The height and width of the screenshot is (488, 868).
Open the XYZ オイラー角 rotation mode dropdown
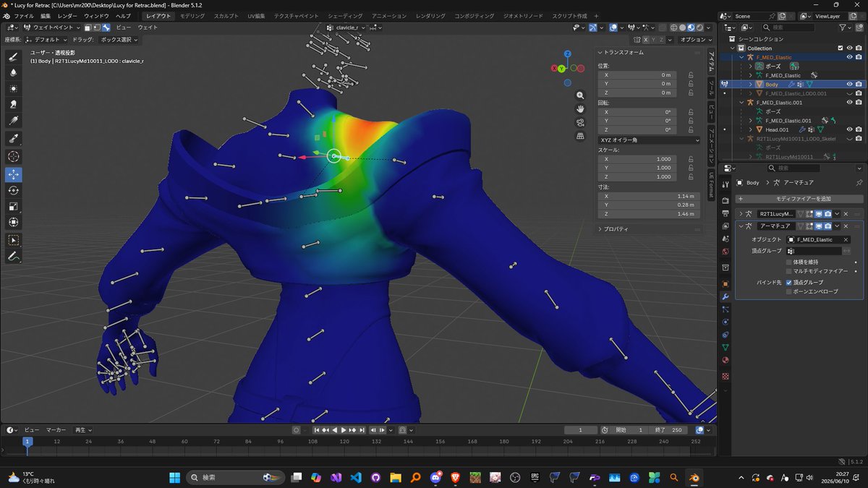click(649, 140)
